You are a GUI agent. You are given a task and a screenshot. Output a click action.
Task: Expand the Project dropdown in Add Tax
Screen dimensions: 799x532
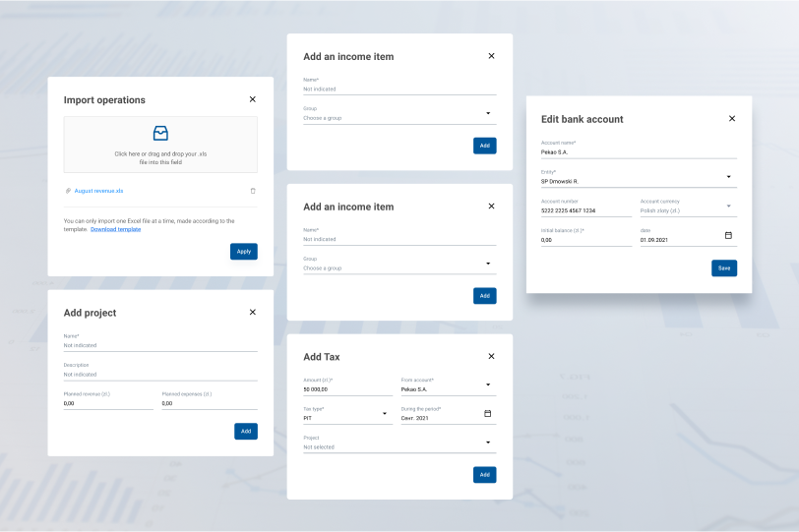(488, 443)
